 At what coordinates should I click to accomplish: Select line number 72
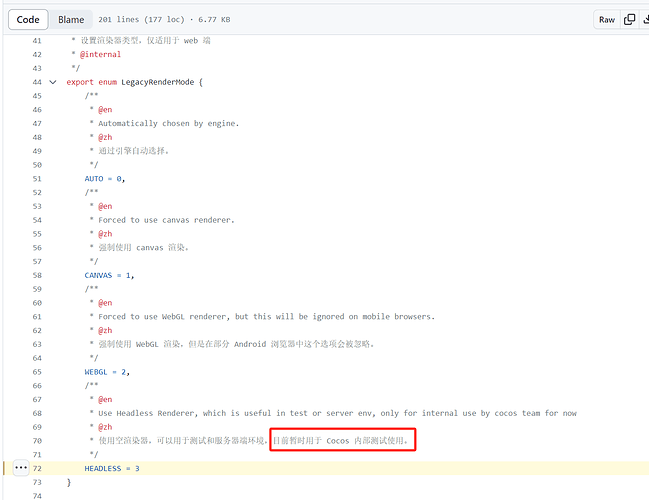tap(37, 469)
